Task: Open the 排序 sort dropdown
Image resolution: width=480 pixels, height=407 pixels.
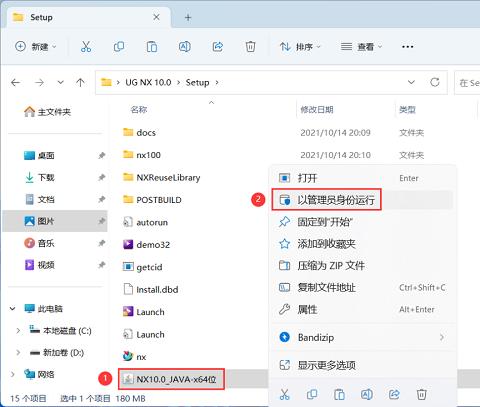Action: click(300, 47)
